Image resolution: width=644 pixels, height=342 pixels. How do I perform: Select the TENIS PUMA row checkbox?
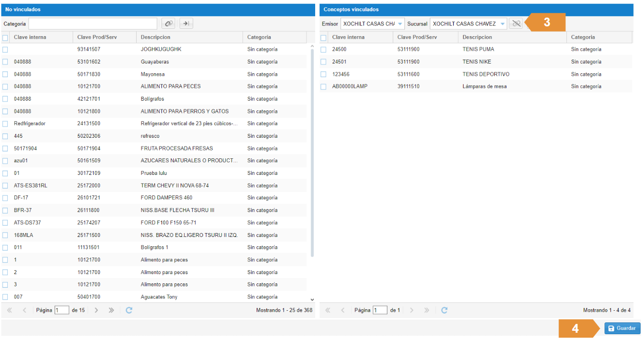click(x=323, y=49)
